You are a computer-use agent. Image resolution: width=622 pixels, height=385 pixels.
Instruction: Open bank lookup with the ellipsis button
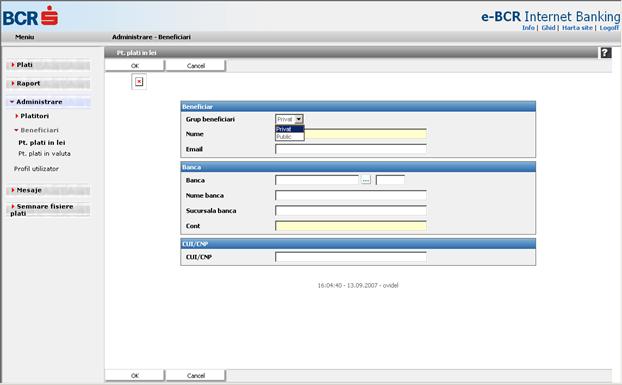tap(366, 180)
